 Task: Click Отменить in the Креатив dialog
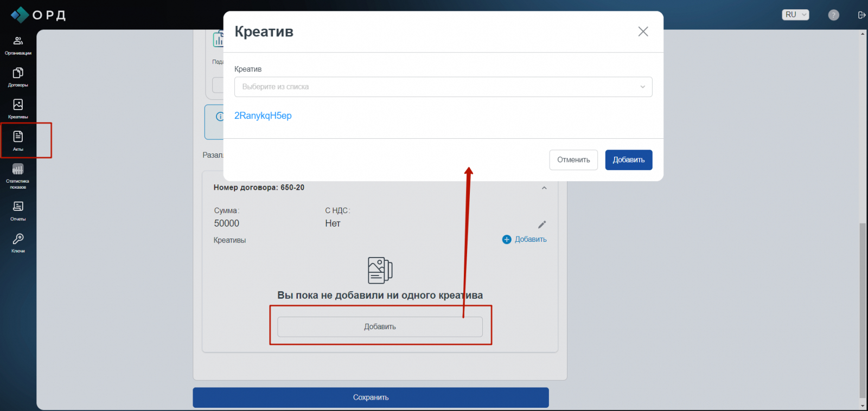(573, 160)
